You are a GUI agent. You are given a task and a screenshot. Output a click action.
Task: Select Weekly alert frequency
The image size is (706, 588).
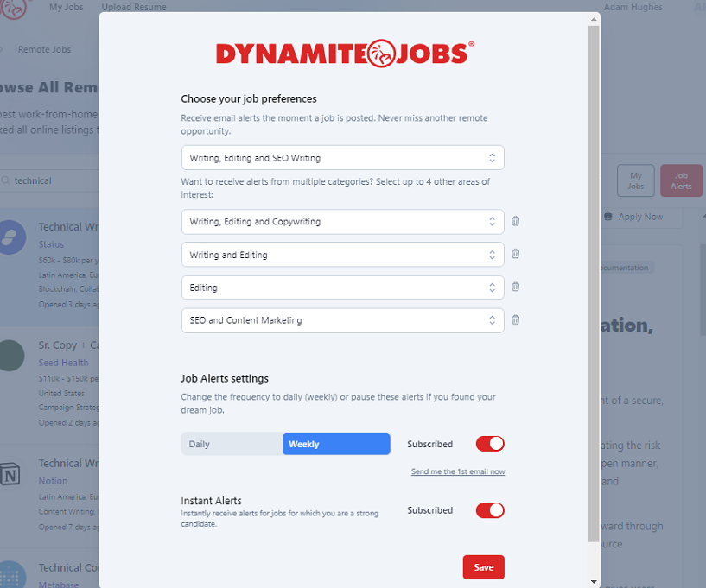pyautogui.click(x=336, y=444)
